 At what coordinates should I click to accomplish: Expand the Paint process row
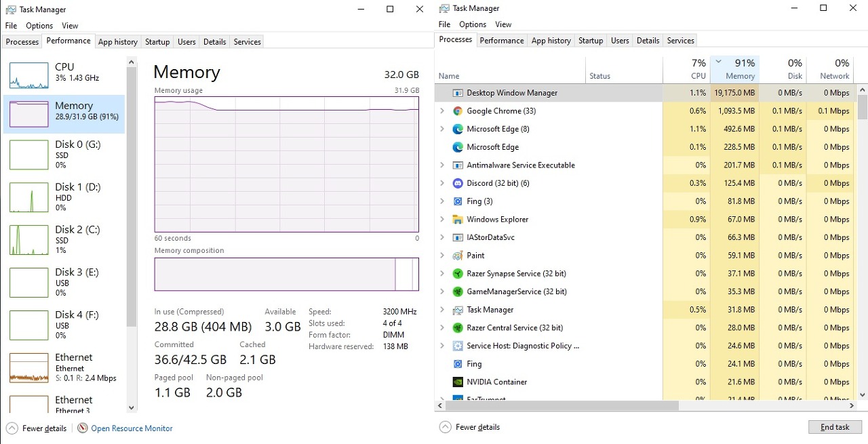[443, 256]
